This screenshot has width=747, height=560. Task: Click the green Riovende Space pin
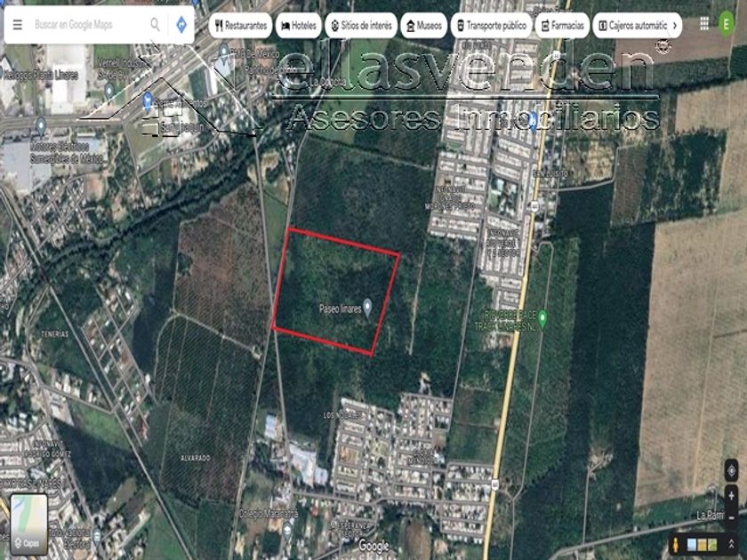(542, 317)
